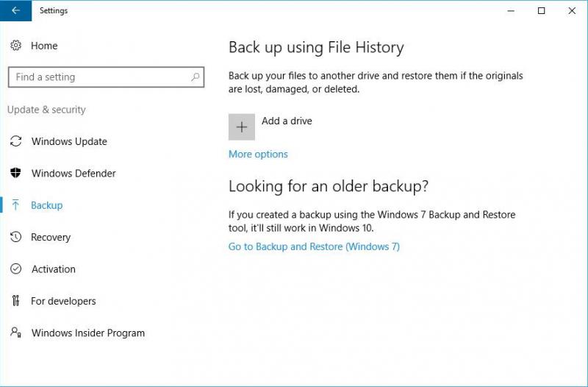Select Windows Defender in sidebar
Image resolution: width=588 pixels, height=387 pixels.
click(73, 173)
